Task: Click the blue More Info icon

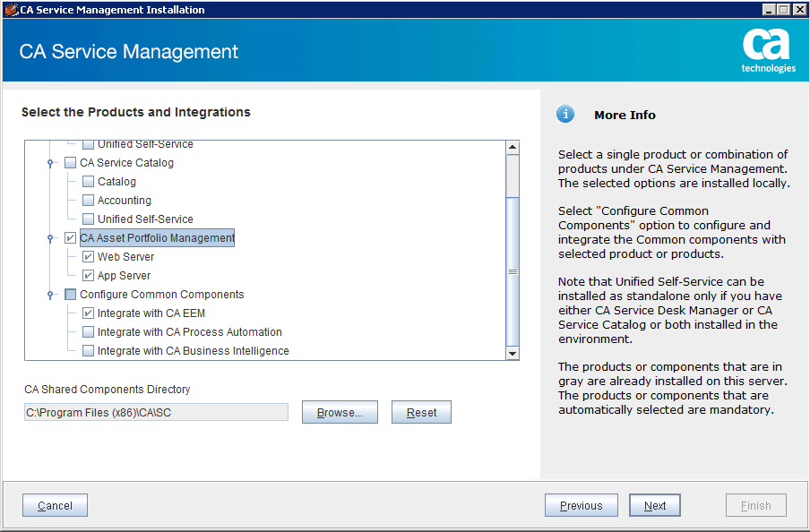Action: (x=565, y=114)
